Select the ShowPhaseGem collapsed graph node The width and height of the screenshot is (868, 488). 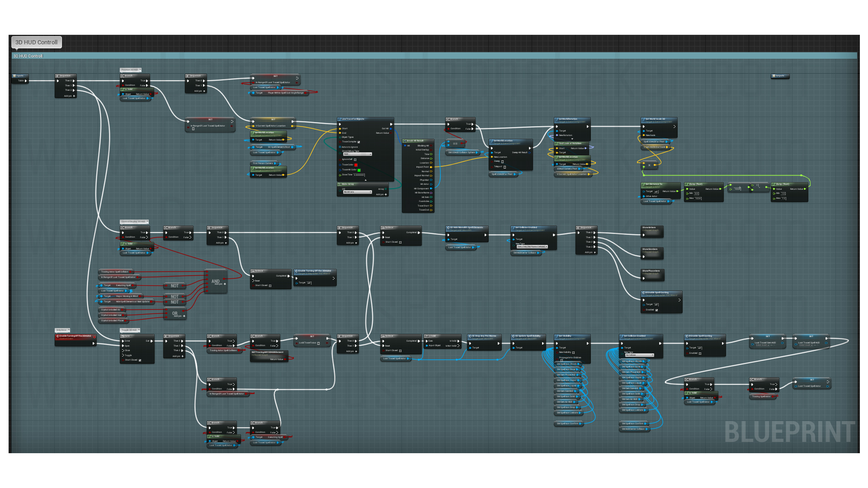click(x=652, y=276)
